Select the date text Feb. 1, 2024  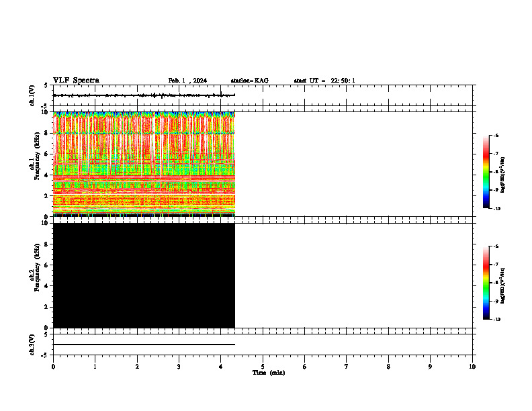[187, 81]
